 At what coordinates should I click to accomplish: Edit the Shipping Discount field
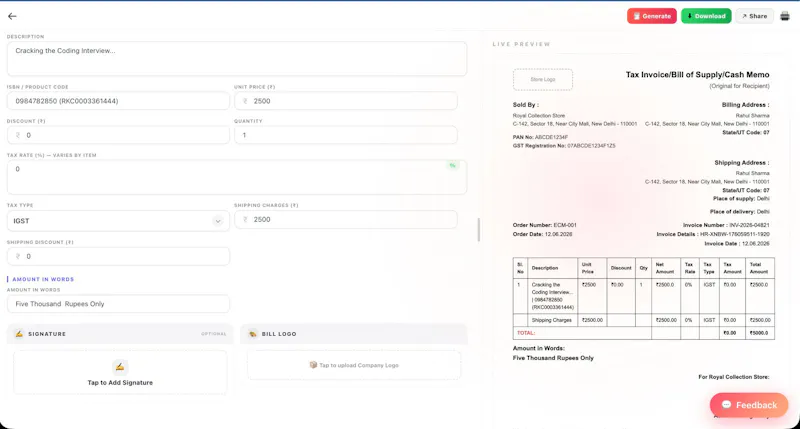[118, 256]
